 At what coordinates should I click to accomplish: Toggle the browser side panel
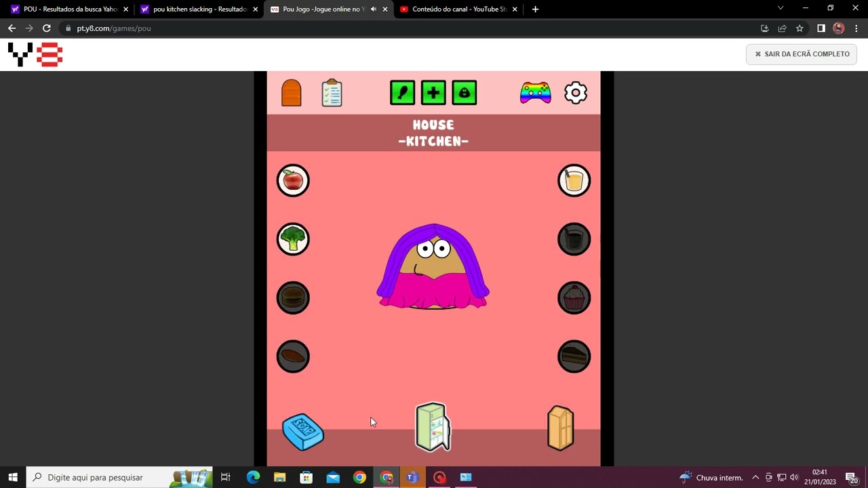click(821, 28)
